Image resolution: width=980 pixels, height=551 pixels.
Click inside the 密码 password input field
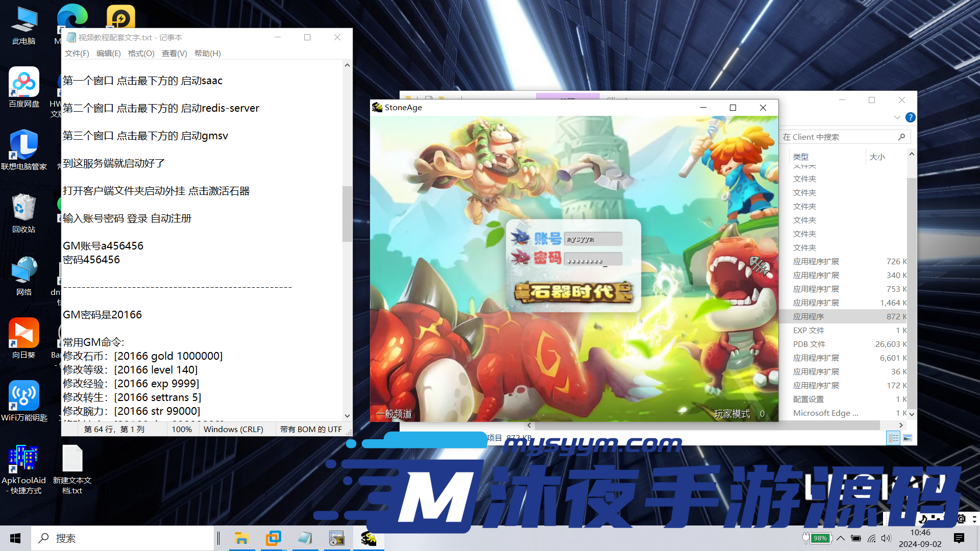pos(592,259)
